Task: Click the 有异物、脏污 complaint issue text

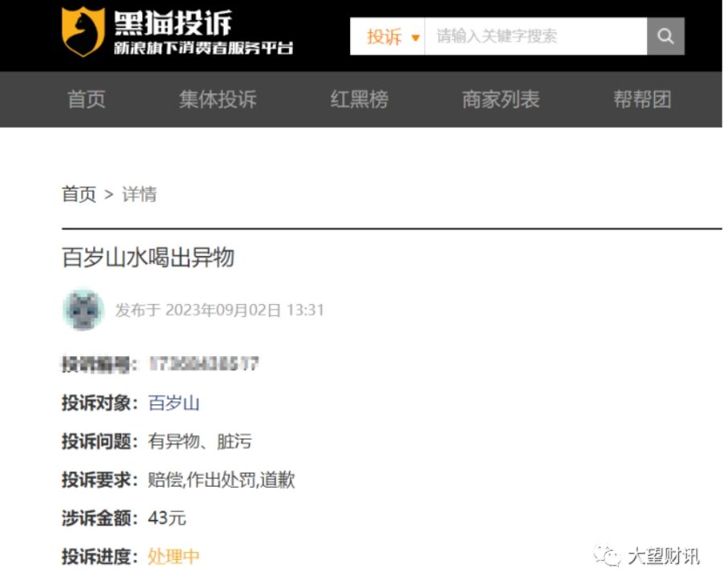Action: pyautogui.click(x=200, y=442)
